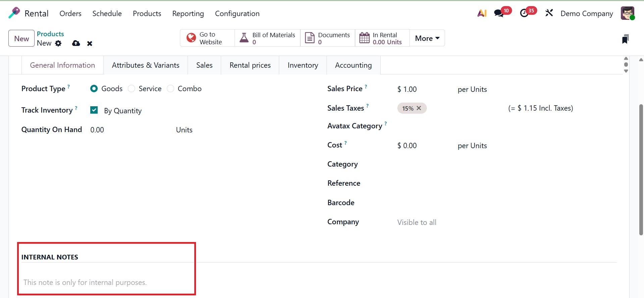The image size is (644, 298).
Task: Click the Bill of Materials button
Action: coord(267,38)
